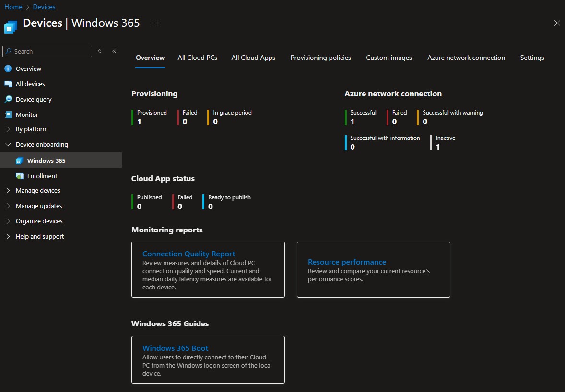Image resolution: width=565 pixels, height=392 pixels.
Task: Click the Overview info icon in sidebar
Action: coord(8,69)
